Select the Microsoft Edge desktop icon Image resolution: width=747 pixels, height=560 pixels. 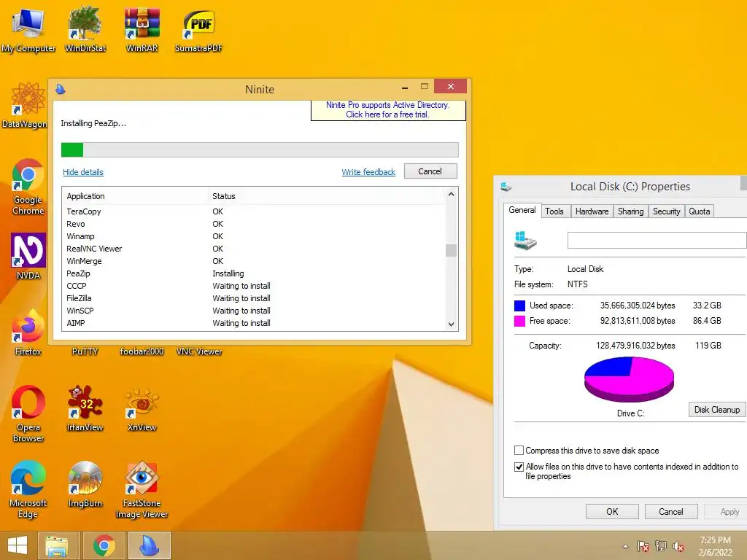28,489
